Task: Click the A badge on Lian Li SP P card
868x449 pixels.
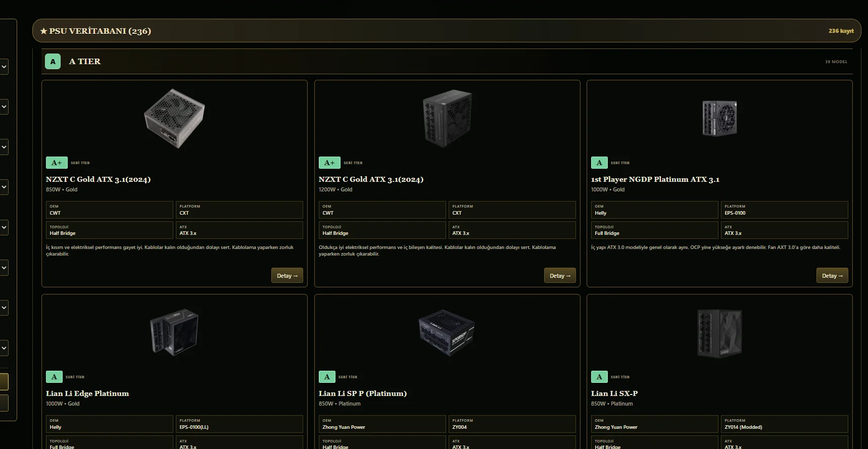Action: [x=327, y=377]
